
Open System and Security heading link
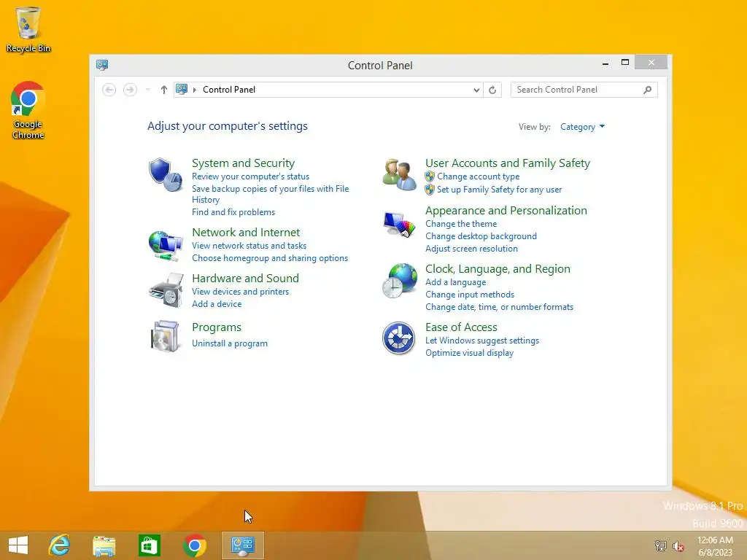tap(243, 163)
